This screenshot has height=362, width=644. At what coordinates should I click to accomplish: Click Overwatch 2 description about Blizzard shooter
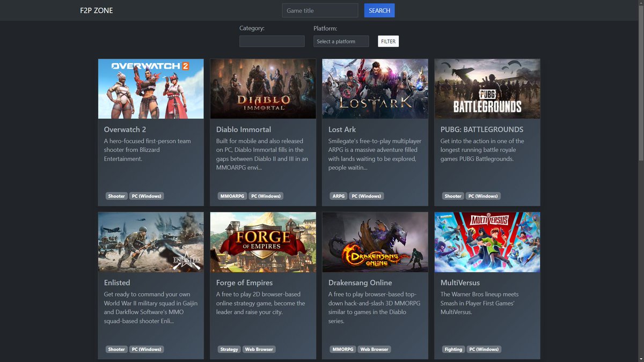point(148,150)
